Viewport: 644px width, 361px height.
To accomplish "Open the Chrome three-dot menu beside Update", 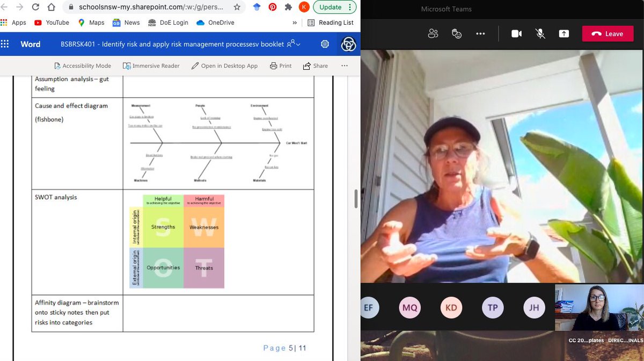I will click(350, 7).
